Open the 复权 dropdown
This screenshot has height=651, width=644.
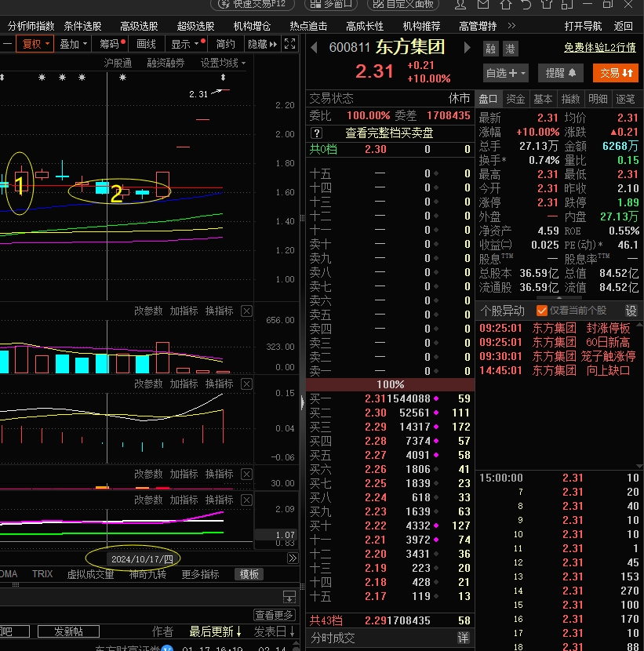35,44
